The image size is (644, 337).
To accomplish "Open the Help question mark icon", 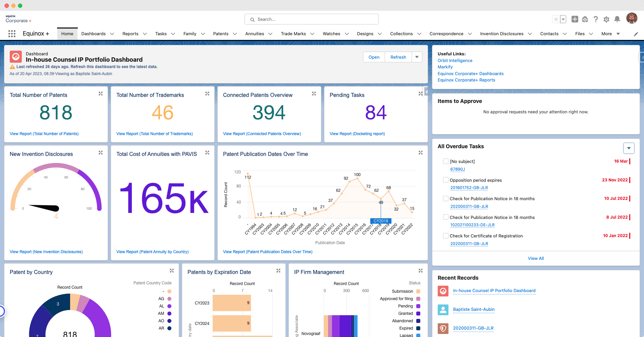I will pos(596,19).
